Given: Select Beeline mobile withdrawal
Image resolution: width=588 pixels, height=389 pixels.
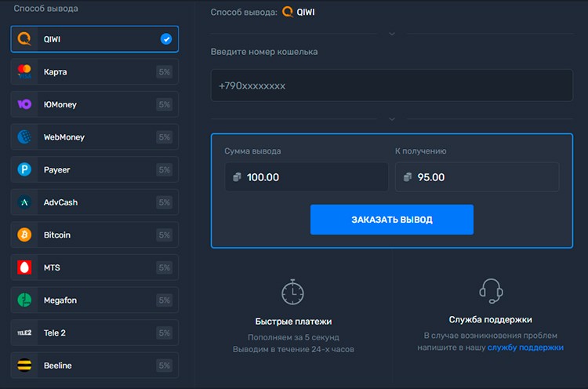Looking at the screenshot, I should click(x=95, y=365).
